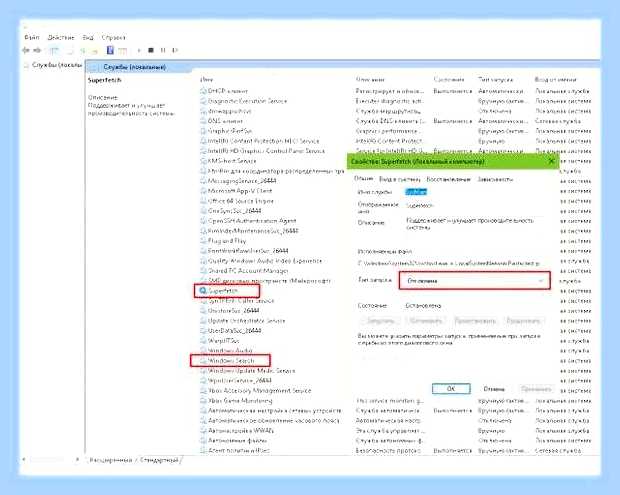Sort by the Вход от имени column header
620x495 pixels.
tap(555, 79)
